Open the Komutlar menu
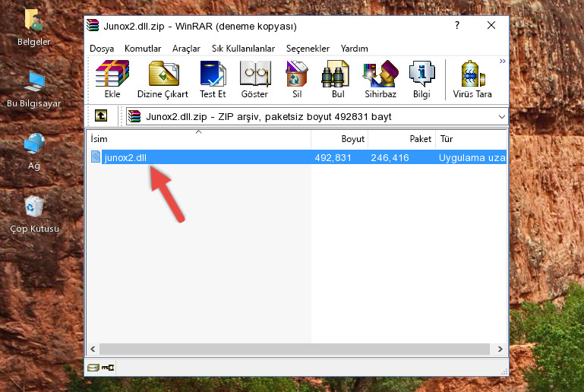Screen dimensions: 584x392 point(143,49)
